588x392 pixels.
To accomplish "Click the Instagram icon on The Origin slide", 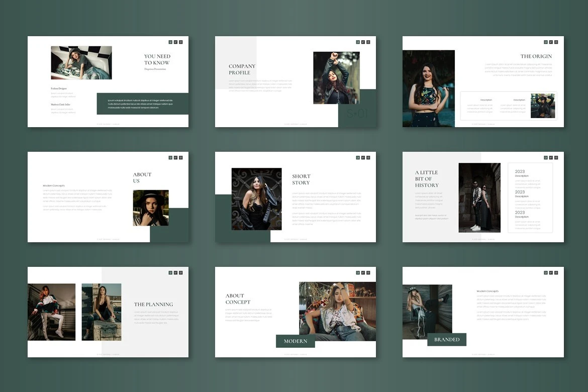I will point(556,42).
